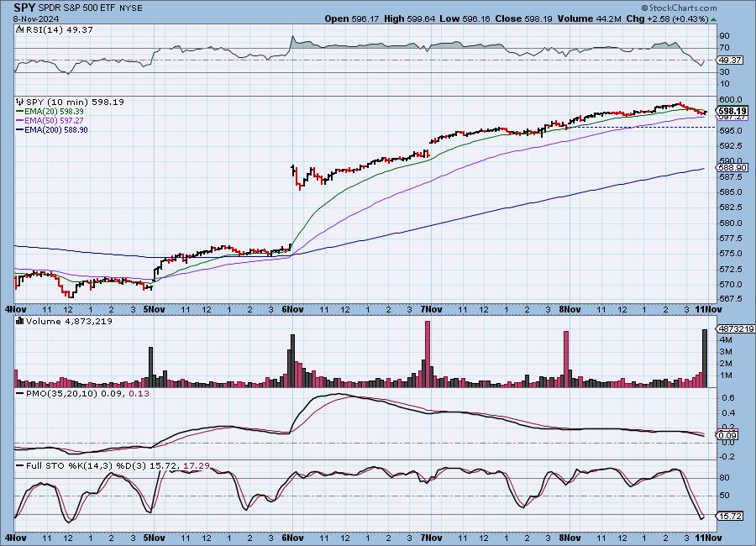Image resolution: width=756 pixels, height=546 pixels.
Task: Click the NYSE exchange label
Action: [x=131, y=8]
